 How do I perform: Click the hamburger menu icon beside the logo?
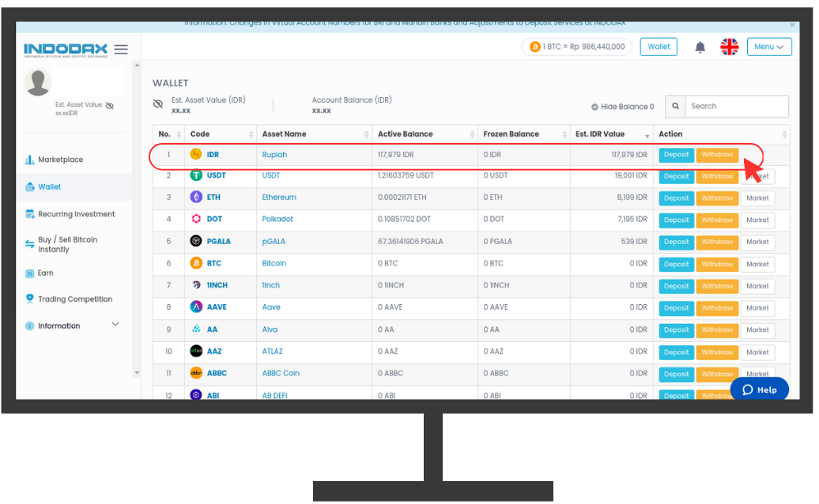(x=121, y=49)
